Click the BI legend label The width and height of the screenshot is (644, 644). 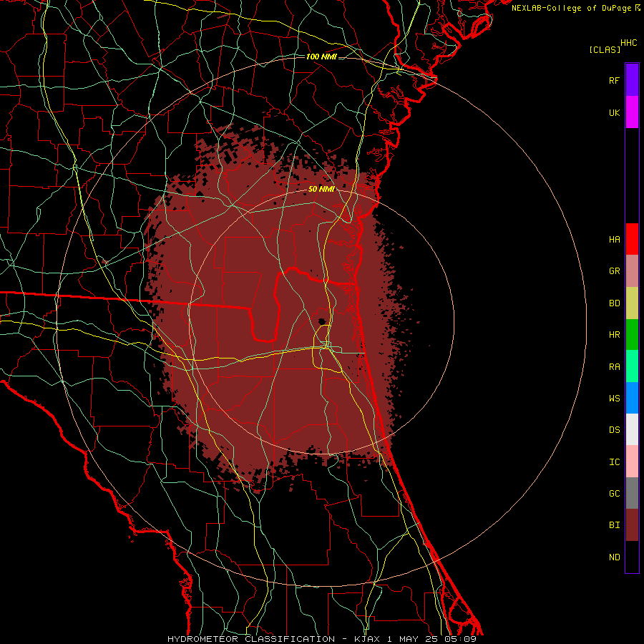(614, 525)
